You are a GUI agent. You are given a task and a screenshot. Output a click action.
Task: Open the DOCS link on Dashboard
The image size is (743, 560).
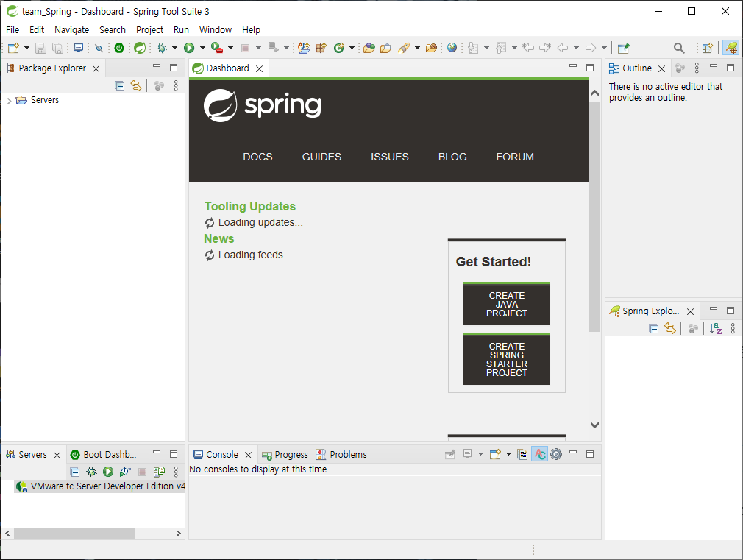pyautogui.click(x=257, y=157)
